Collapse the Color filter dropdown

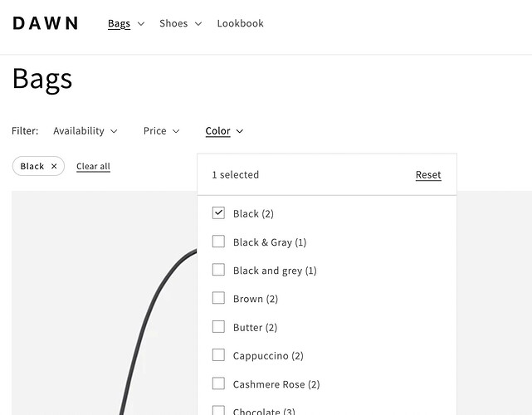tap(224, 131)
